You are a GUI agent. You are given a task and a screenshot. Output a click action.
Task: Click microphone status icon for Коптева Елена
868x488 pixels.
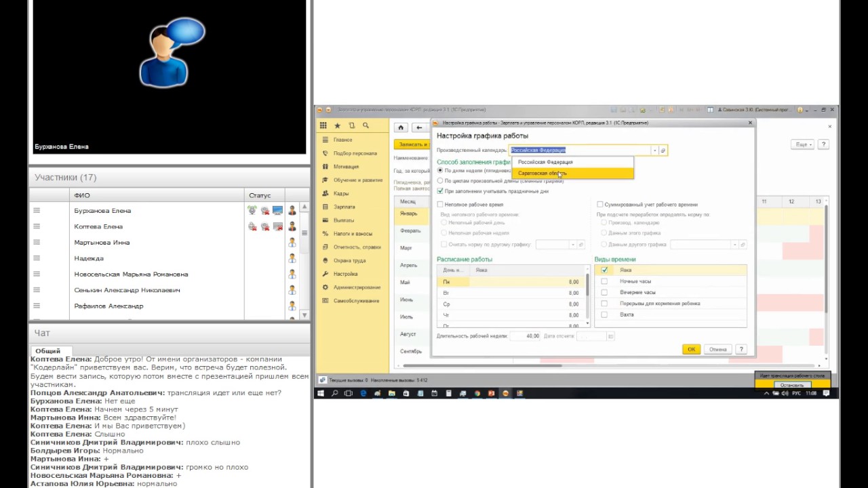252,226
